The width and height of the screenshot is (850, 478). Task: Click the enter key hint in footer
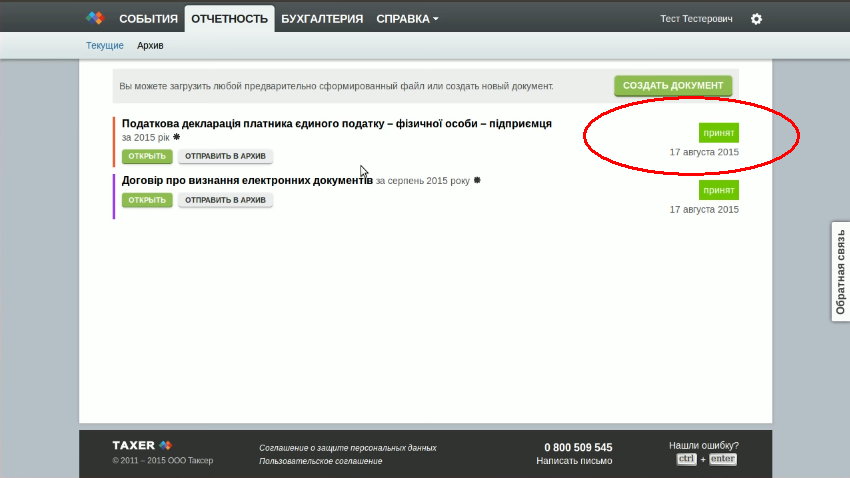(x=723, y=459)
